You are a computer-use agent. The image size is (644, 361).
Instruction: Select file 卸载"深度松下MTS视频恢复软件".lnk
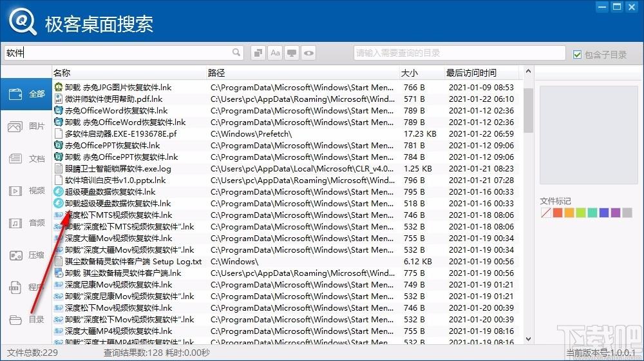pyautogui.click(x=129, y=226)
